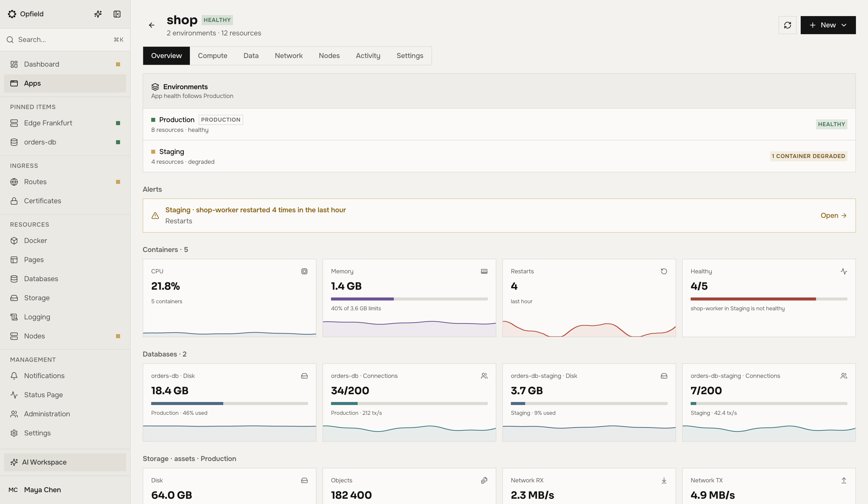The width and height of the screenshot is (868, 504).
Task: Open the Healthy 4/5 metric card
Action: point(769,298)
